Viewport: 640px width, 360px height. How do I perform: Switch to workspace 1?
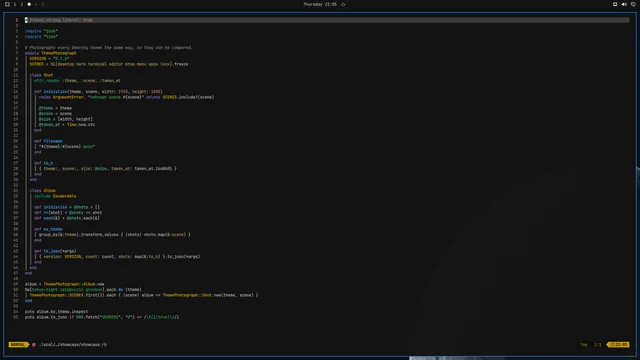[x=15, y=4]
